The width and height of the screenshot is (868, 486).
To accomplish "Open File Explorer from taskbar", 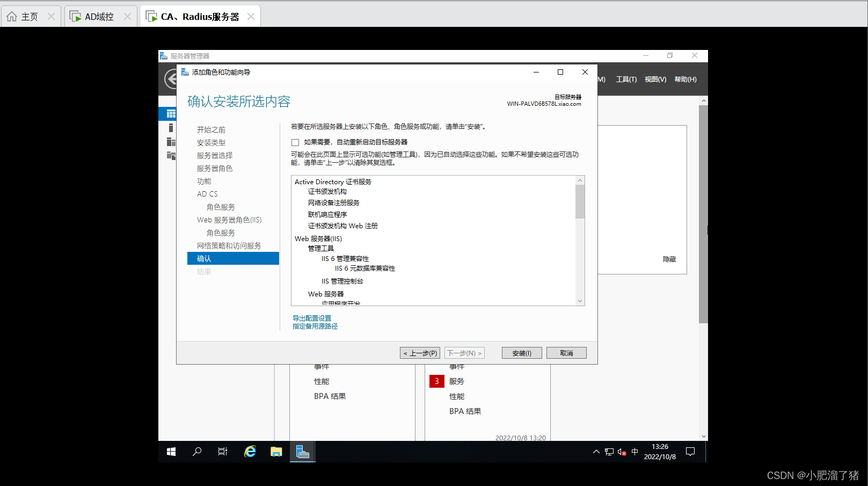I will (276, 452).
